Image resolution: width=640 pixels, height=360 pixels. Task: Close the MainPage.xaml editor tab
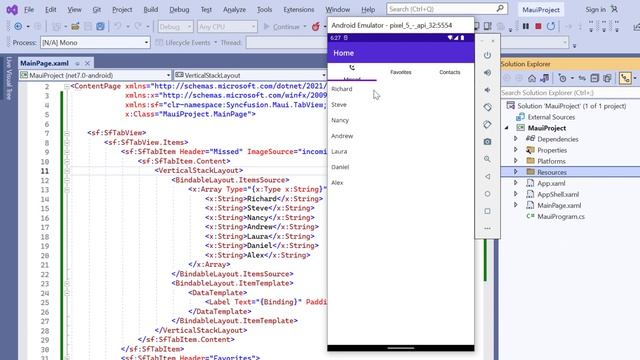tap(87, 64)
